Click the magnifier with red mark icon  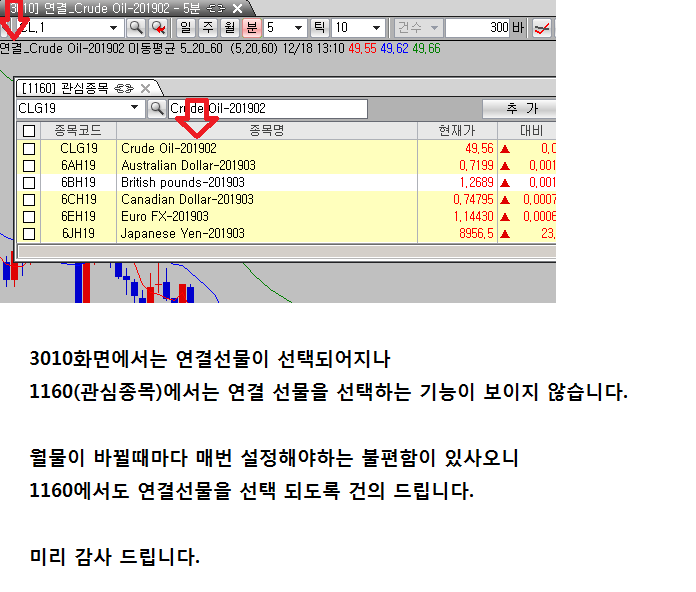[158, 28]
